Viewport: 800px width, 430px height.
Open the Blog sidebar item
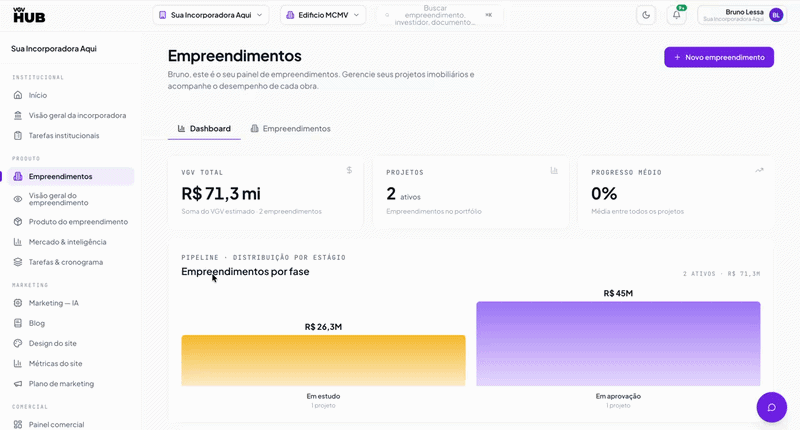(70, 323)
